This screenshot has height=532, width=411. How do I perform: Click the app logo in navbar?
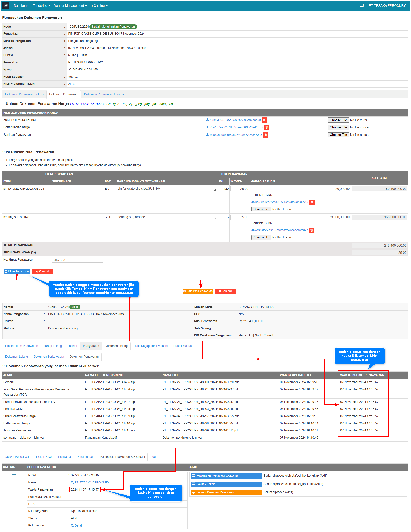(x=6, y=5)
